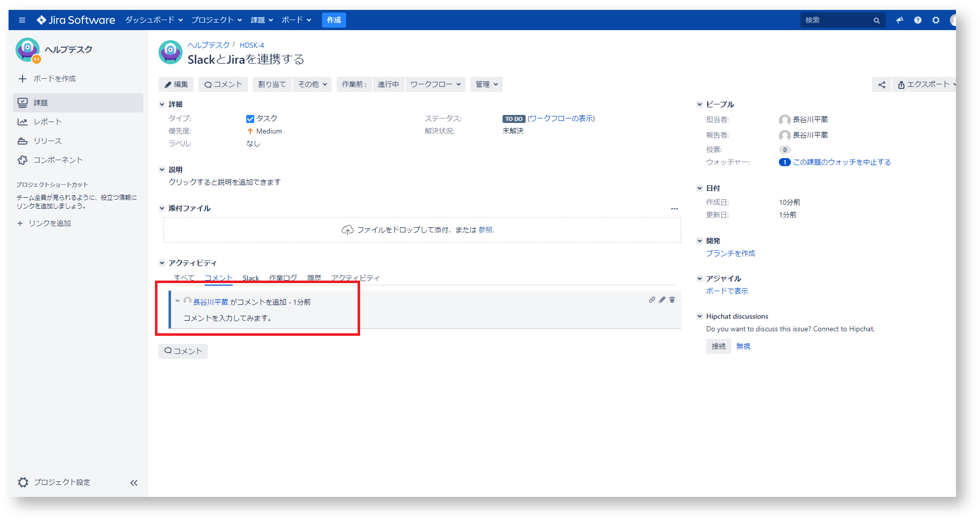The image size is (980, 521).
Task: Click the Jira Software logo
Action: coord(76,20)
